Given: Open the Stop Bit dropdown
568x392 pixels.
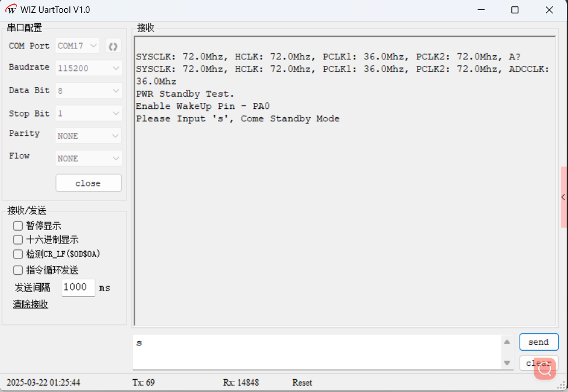Looking at the screenshot, I should (89, 114).
